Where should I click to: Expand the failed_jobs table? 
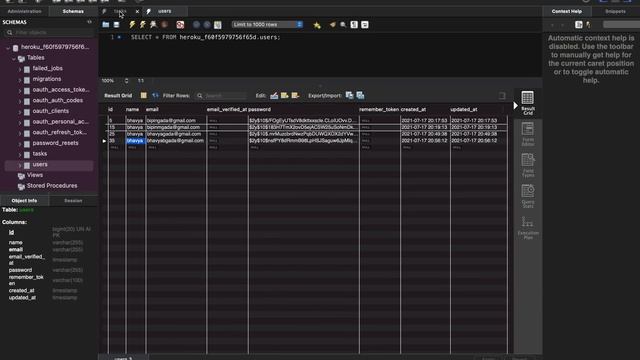[x=20, y=69]
